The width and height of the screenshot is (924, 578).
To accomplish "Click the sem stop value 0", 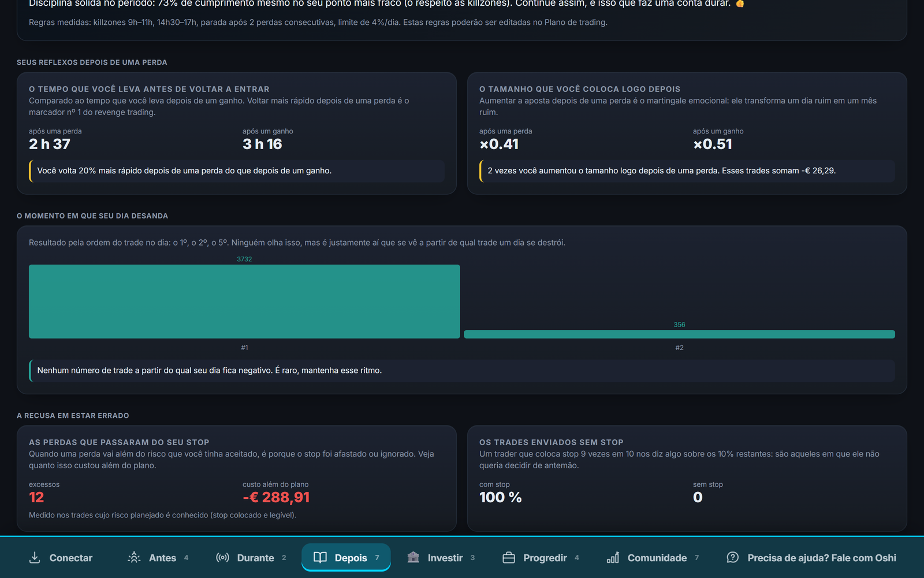I will [x=698, y=497].
